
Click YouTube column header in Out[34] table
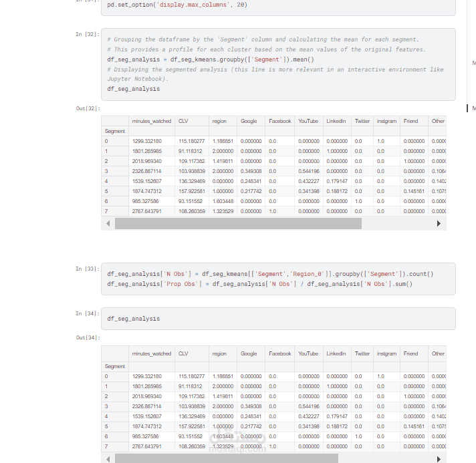pos(308,353)
